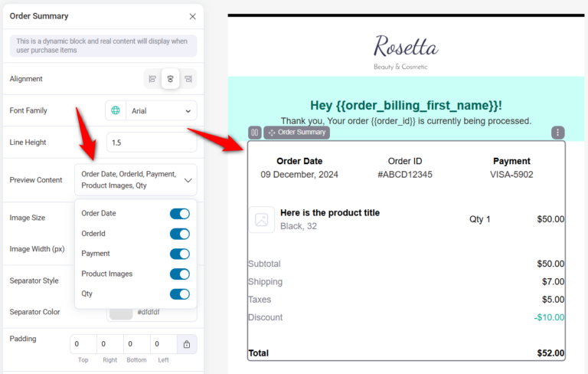Screen dimensions: 588x374
Task: Select right alignment icon
Action: click(188, 79)
